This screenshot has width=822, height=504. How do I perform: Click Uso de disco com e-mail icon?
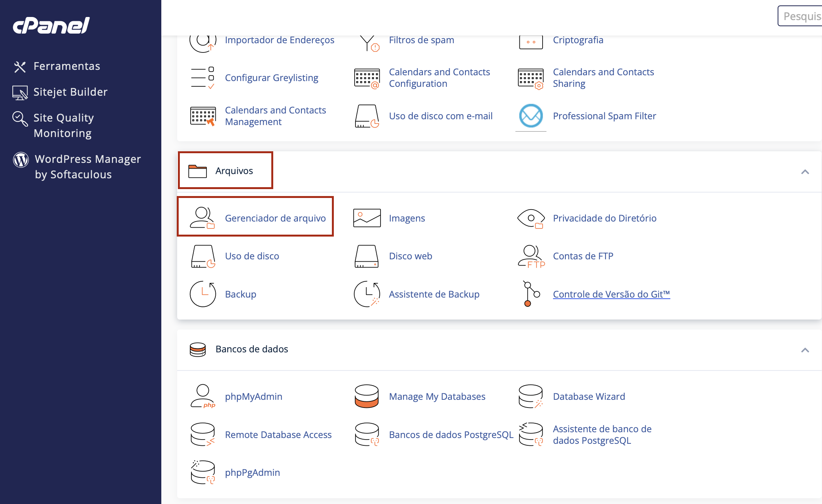click(x=367, y=116)
